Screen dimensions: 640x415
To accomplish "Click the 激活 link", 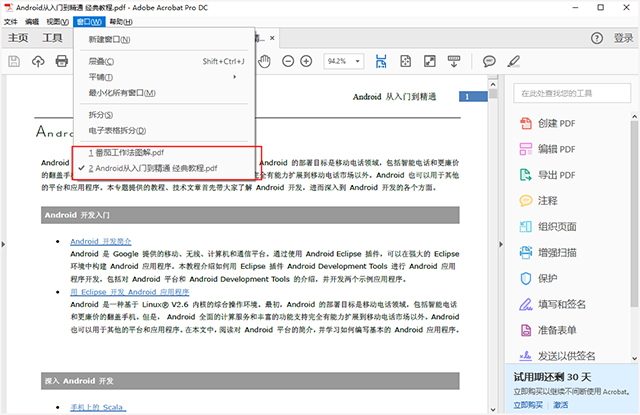I will [x=560, y=405].
